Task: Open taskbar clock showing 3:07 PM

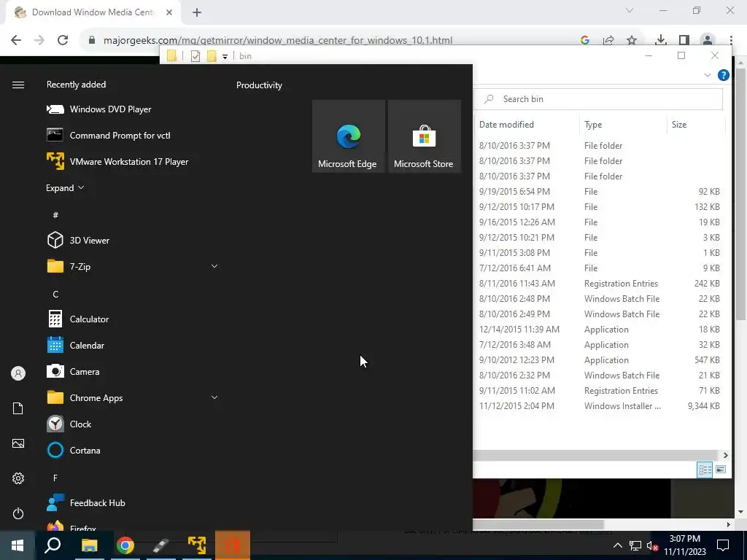Action: pos(684,545)
